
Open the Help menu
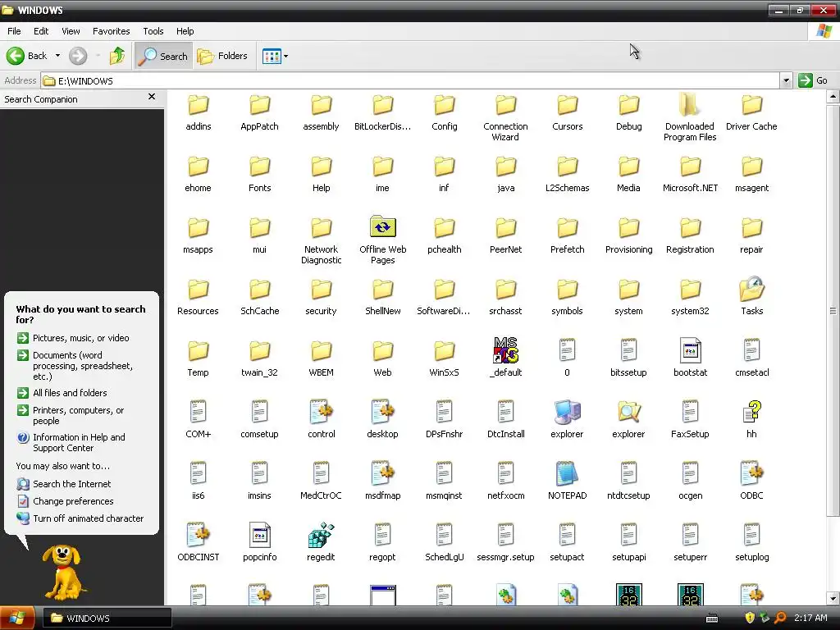[x=185, y=31]
